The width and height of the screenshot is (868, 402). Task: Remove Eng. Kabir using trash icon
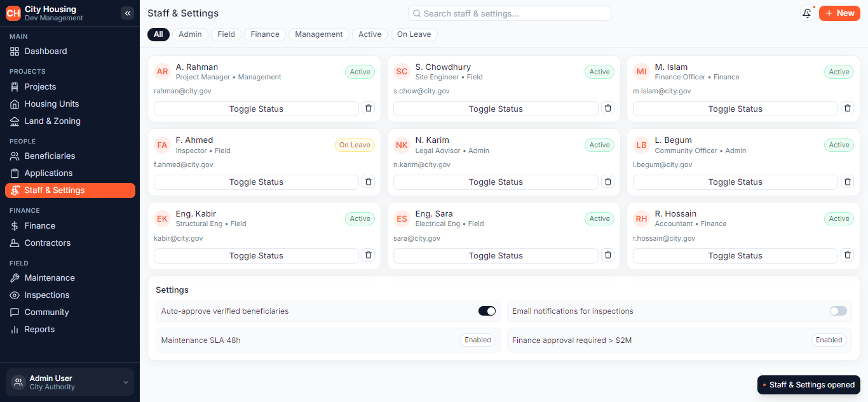[x=368, y=255]
